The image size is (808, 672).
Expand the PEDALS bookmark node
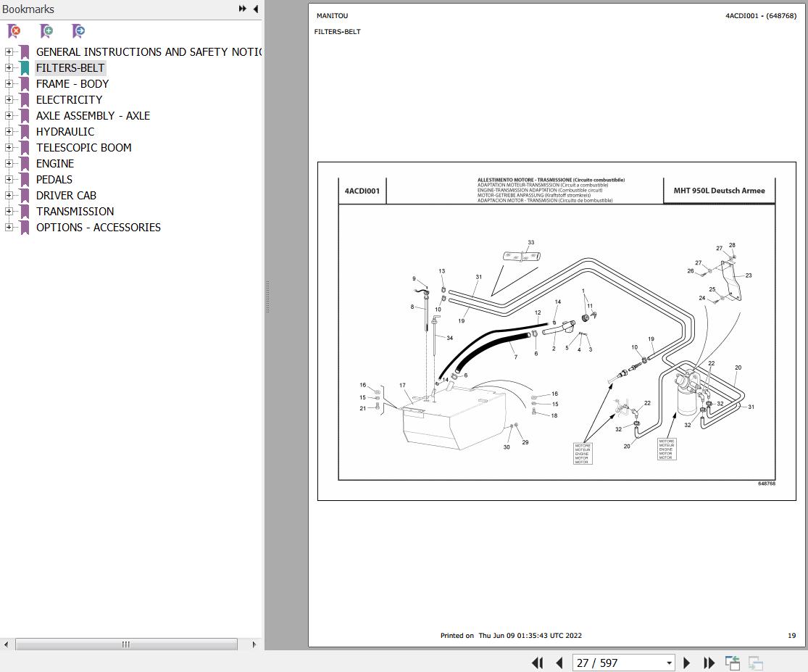pyautogui.click(x=9, y=180)
